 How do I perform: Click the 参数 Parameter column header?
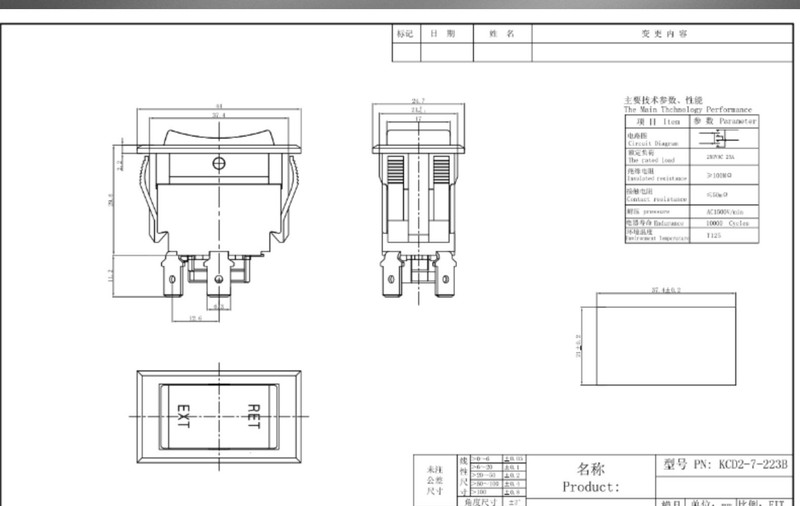[x=724, y=121]
